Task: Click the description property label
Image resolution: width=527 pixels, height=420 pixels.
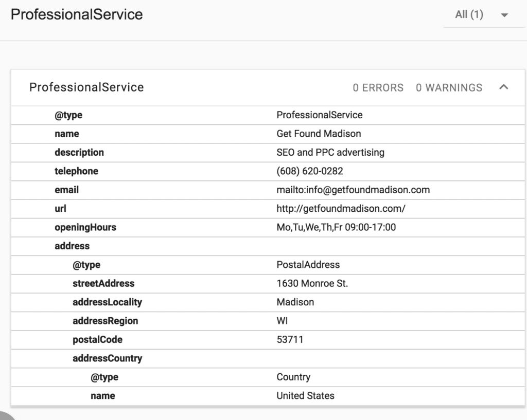Action: pos(79,152)
